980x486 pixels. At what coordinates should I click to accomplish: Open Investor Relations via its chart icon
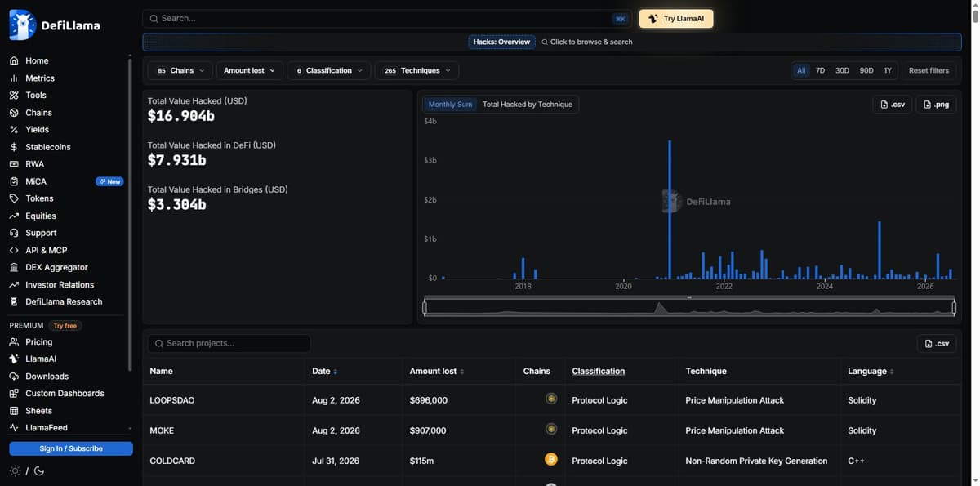tap(14, 284)
